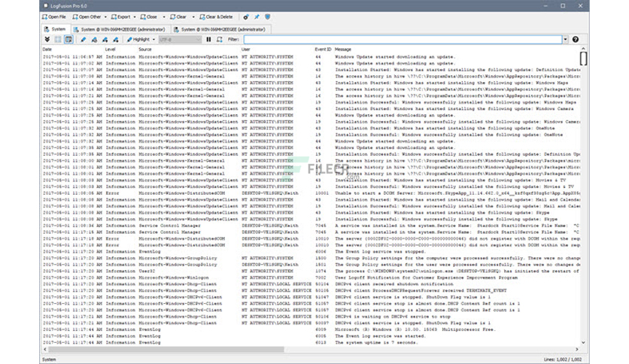Switch to the third tab, last System @ WIN tab
This screenshot has width=629, height=364.
click(220, 29)
